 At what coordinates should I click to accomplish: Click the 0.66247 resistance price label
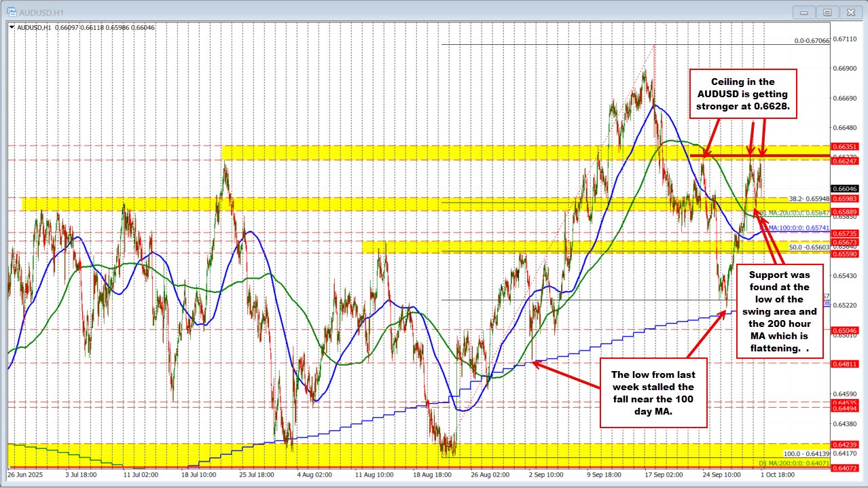point(844,162)
